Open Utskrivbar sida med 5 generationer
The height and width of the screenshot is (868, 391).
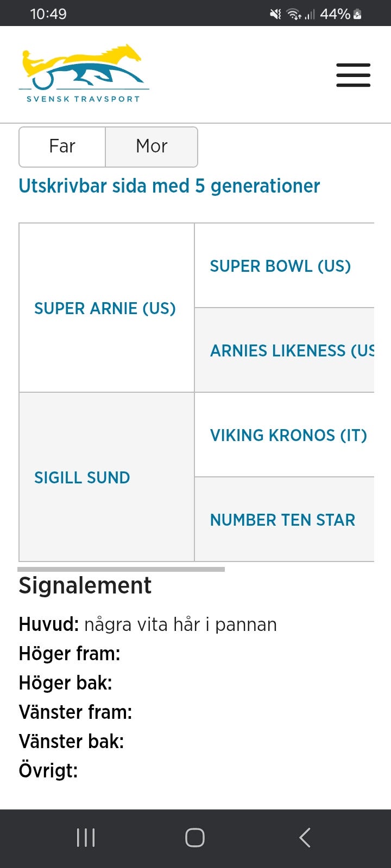(169, 186)
